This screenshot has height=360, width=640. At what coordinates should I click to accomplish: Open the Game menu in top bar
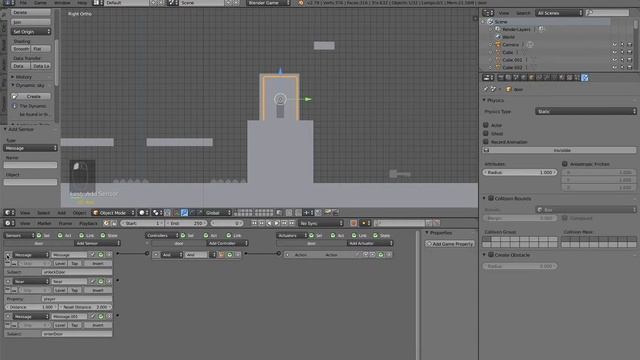tap(40, 2)
